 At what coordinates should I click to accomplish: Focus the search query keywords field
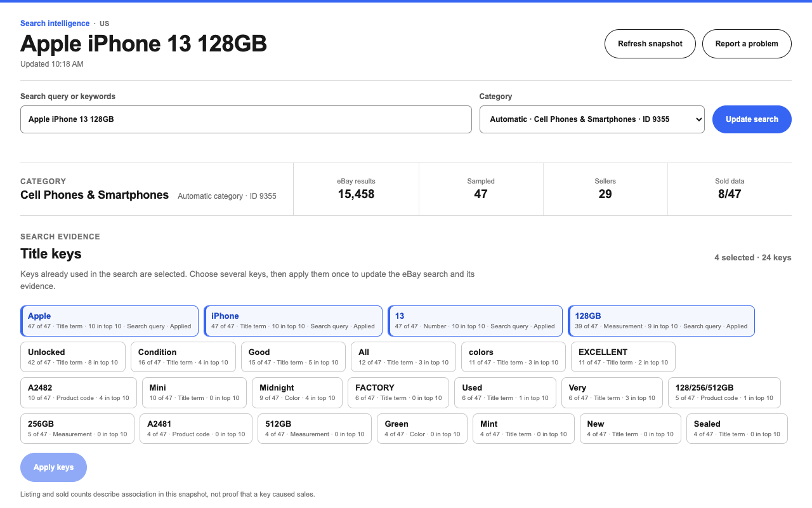pyautogui.click(x=246, y=119)
